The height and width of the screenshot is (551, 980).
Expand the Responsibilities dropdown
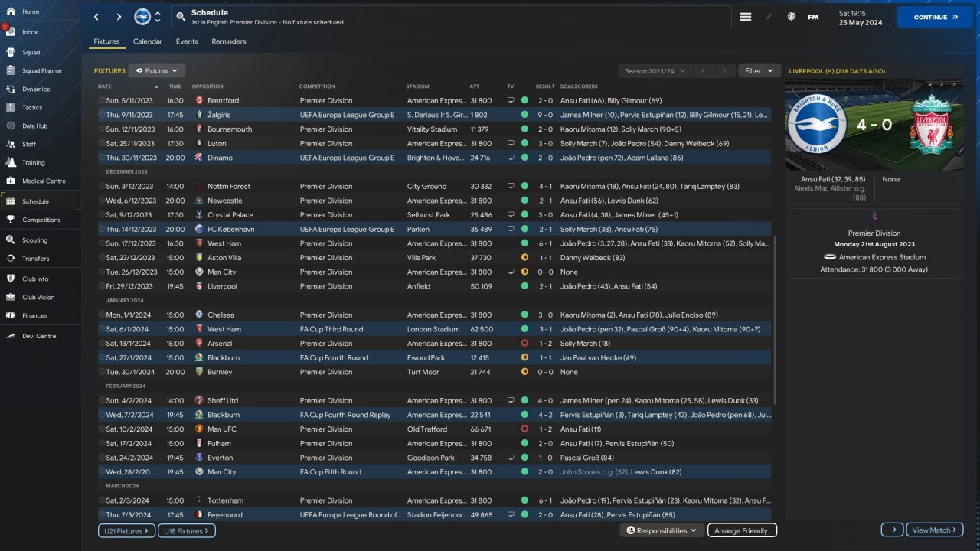[x=661, y=530]
